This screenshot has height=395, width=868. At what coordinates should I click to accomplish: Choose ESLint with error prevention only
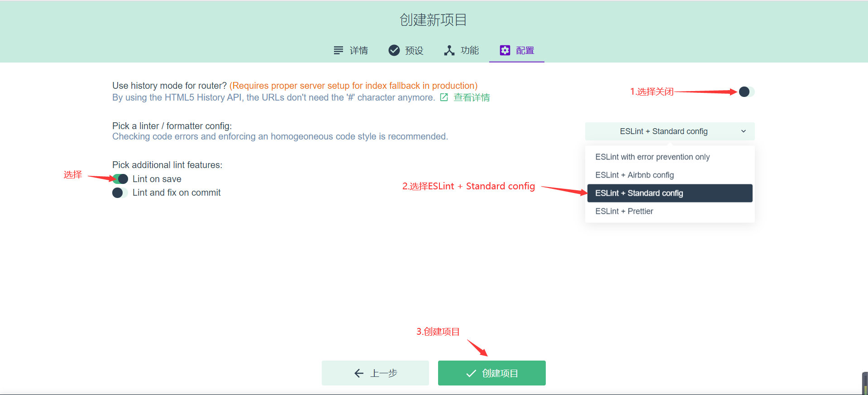[670, 157]
